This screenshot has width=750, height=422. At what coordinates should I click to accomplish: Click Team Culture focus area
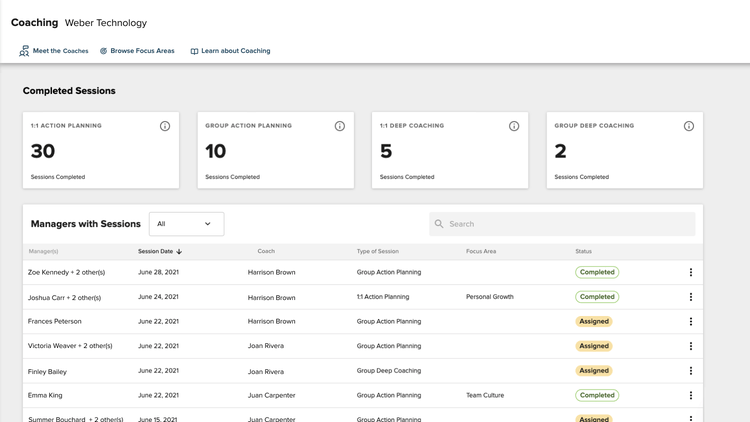tap(485, 395)
